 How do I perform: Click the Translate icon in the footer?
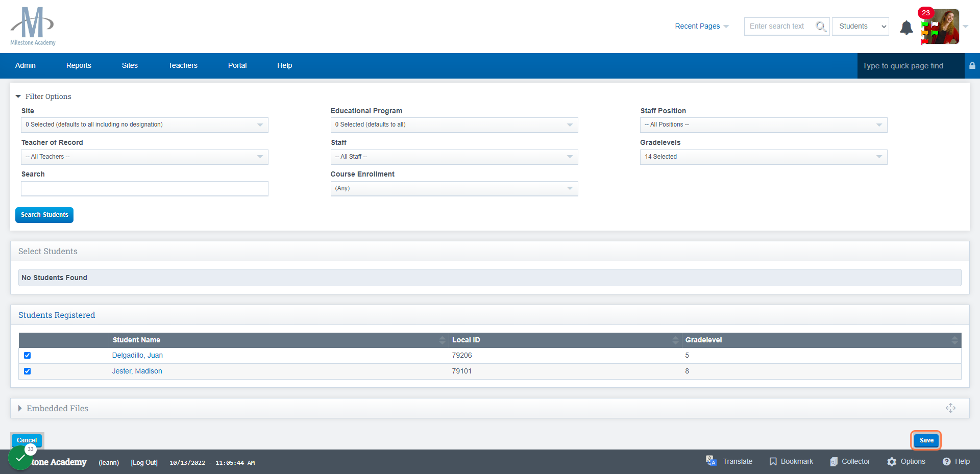coord(711,461)
